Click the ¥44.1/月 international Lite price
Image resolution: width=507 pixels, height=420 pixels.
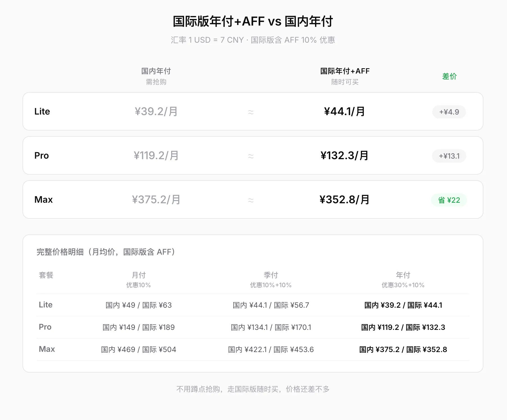[x=345, y=111]
